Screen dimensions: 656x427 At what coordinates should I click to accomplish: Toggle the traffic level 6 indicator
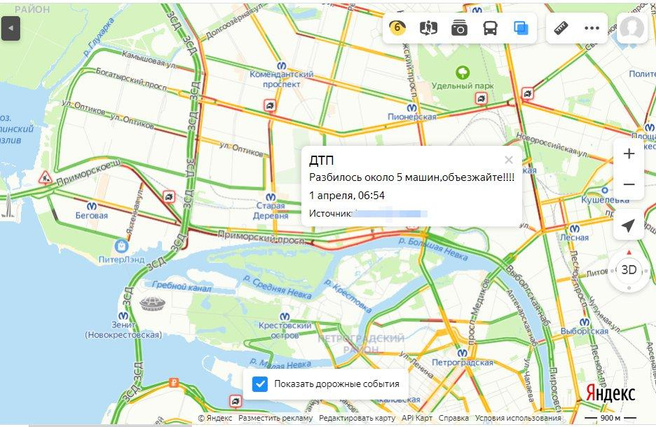(x=397, y=28)
